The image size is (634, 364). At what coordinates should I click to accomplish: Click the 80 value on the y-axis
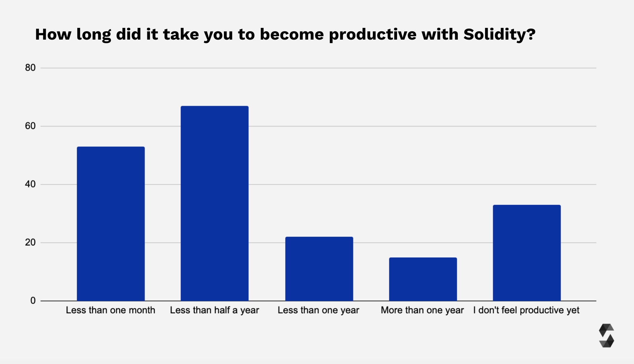click(x=30, y=68)
